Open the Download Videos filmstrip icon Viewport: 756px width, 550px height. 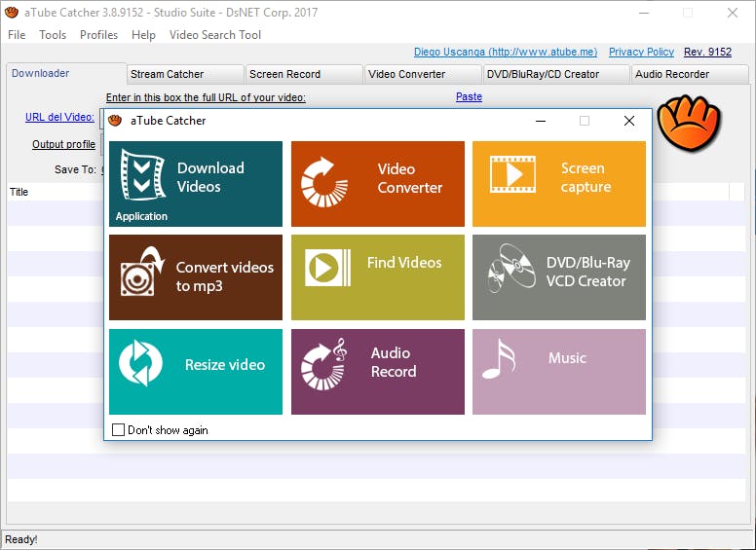[142, 175]
